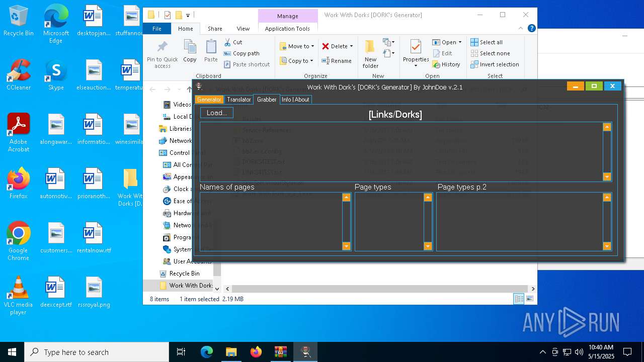Viewport: 644px width, 362px height.
Task: Select the Grabber tab
Action: [x=267, y=100]
